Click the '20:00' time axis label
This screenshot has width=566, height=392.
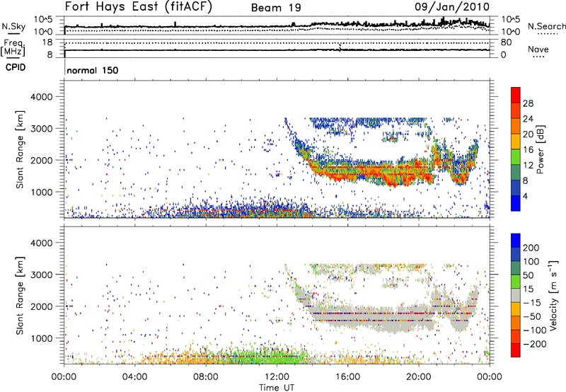tap(418, 377)
